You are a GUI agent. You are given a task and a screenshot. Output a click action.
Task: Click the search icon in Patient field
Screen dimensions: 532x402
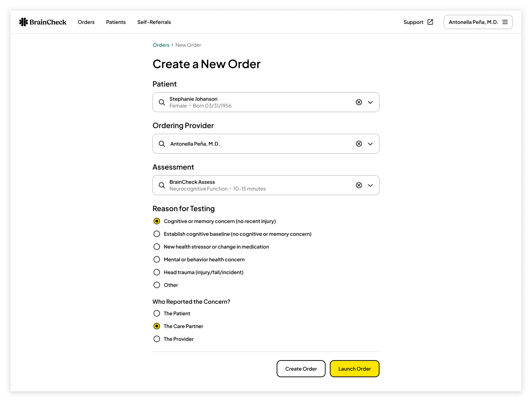pos(162,102)
